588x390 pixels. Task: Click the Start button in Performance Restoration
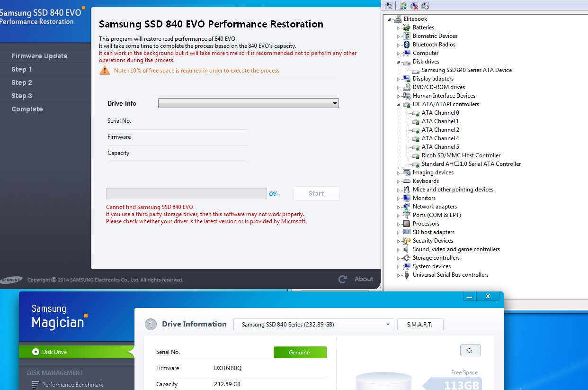(x=316, y=193)
